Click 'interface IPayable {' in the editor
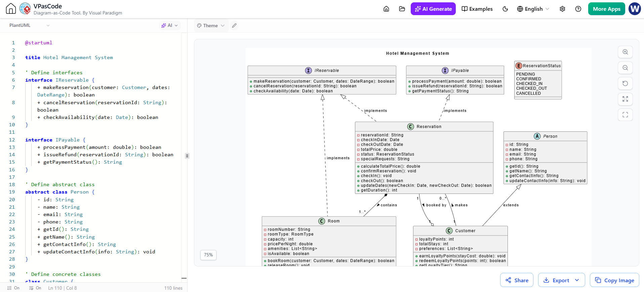 55,140
